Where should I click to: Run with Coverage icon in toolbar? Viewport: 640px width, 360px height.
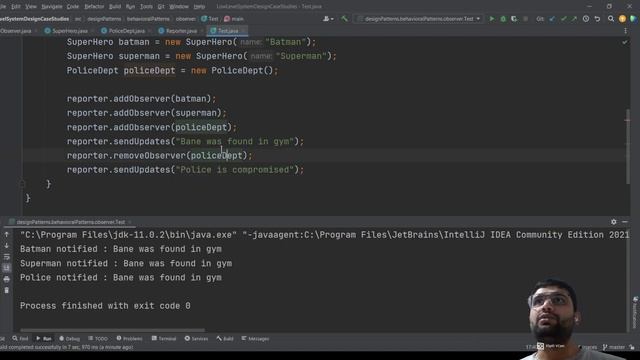click(x=514, y=19)
